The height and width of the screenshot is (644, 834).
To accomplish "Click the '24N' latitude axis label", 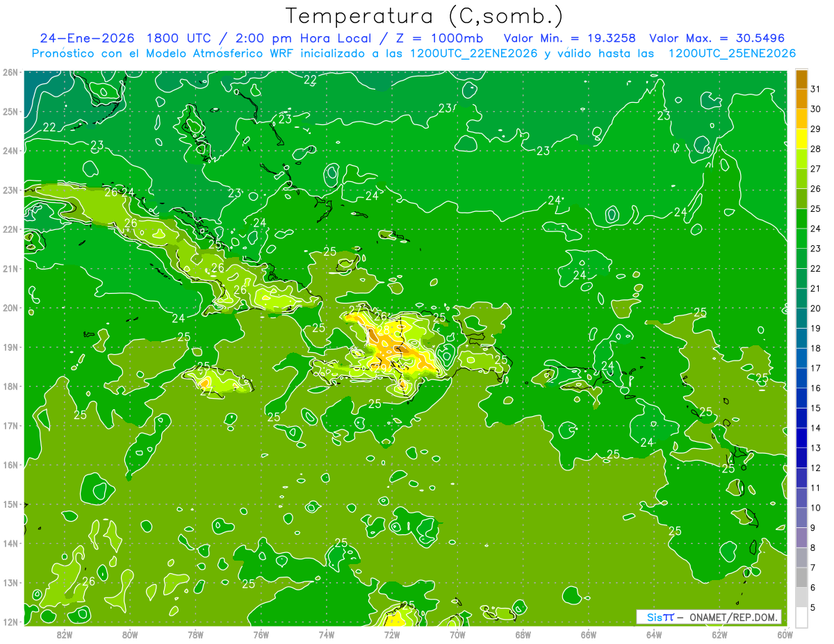I will (x=10, y=151).
